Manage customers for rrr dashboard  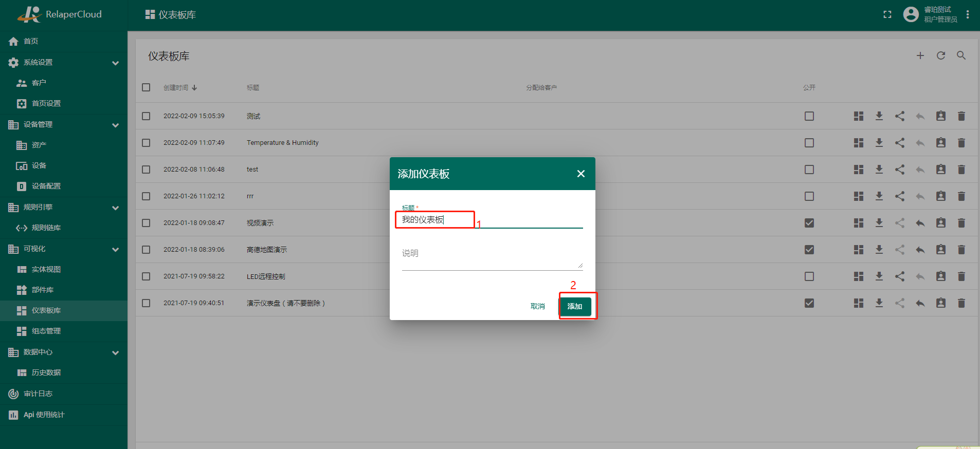click(x=941, y=196)
